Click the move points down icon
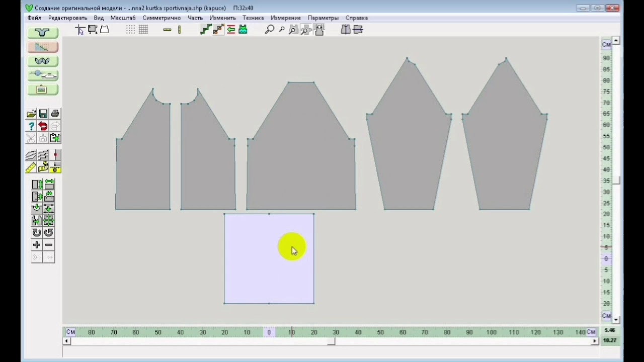The height and width of the screenshot is (362, 644). coord(49,209)
